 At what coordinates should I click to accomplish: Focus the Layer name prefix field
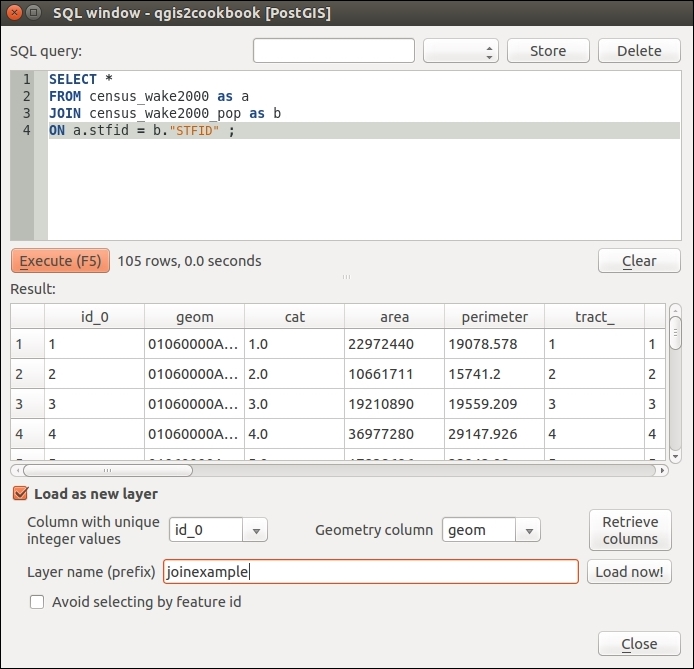pos(371,572)
